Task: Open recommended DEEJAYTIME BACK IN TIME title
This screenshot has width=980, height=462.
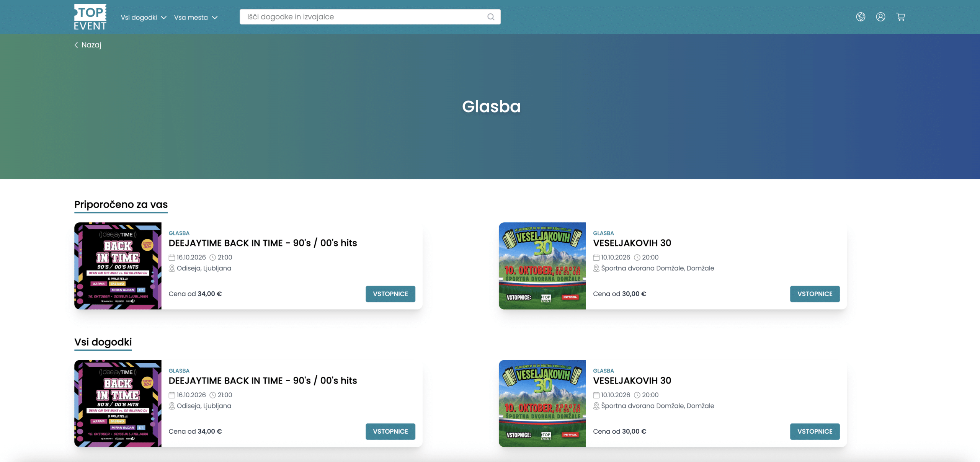Action: point(263,243)
